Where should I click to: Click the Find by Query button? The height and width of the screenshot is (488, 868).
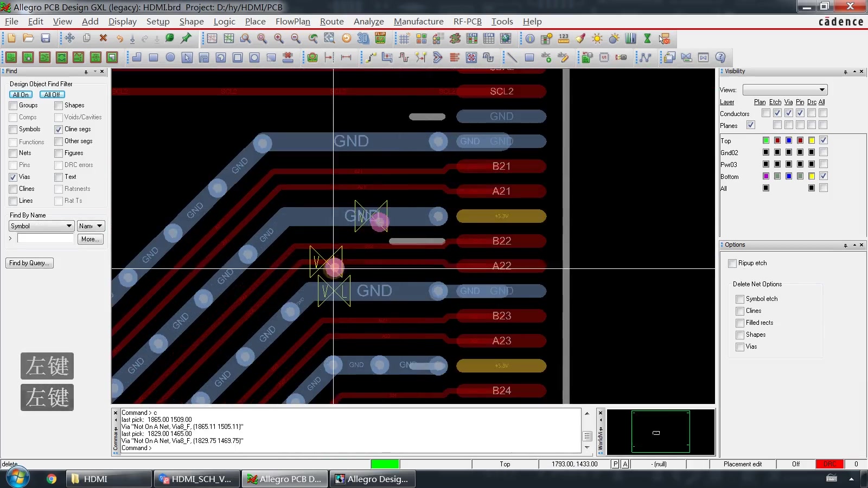click(x=29, y=263)
